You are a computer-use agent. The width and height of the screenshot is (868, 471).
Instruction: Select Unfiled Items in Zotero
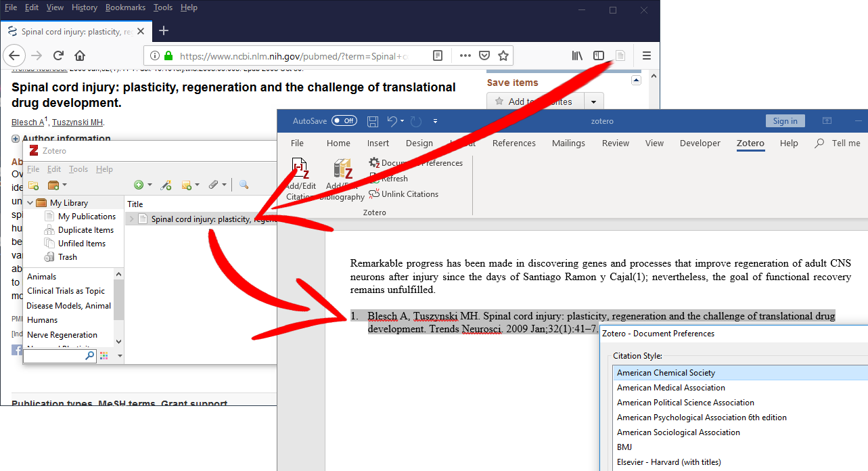(82, 244)
